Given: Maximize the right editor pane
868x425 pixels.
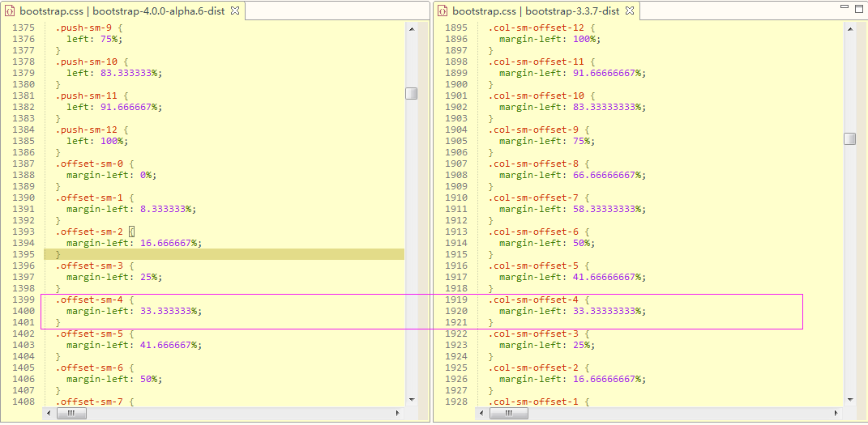Looking at the screenshot, I should pyautogui.click(x=858, y=7).
